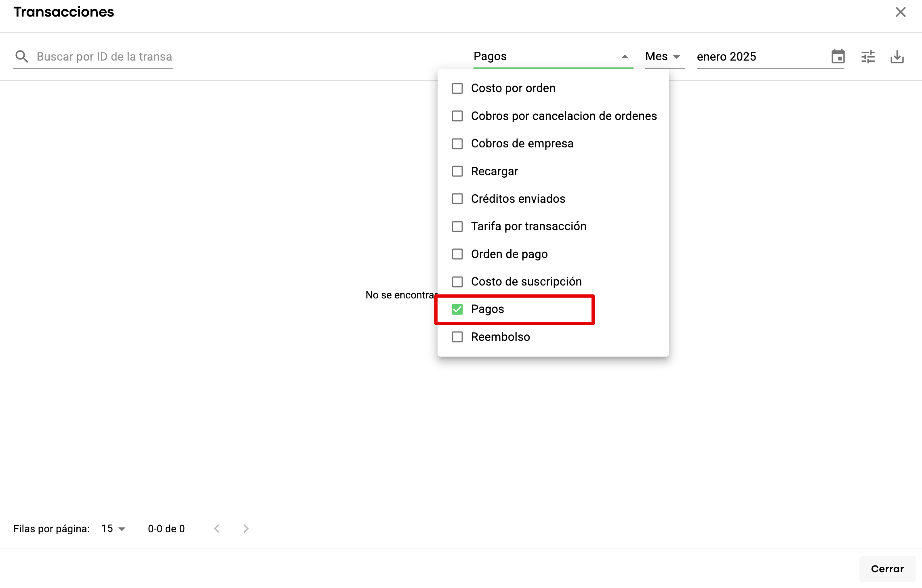Click the enero 2025 date field
This screenshot has width=922, height=588.
[760, 57]
